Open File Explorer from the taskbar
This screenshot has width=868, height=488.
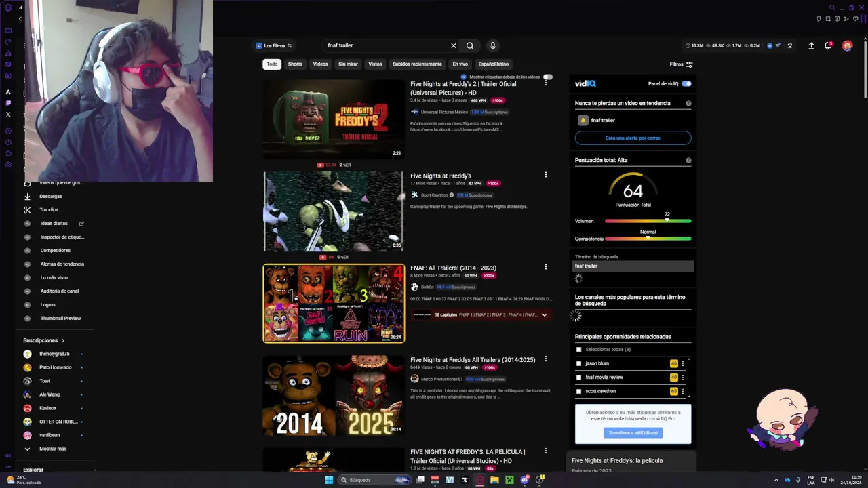(x=494, y=480)
